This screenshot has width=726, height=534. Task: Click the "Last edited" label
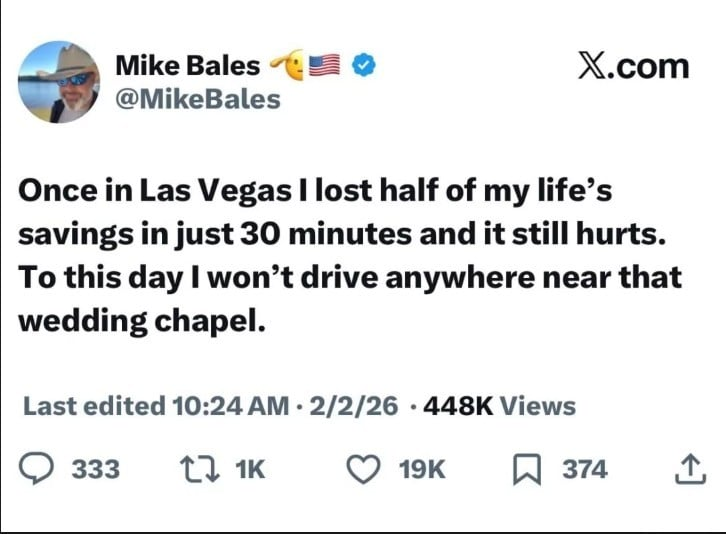(93, 406)
